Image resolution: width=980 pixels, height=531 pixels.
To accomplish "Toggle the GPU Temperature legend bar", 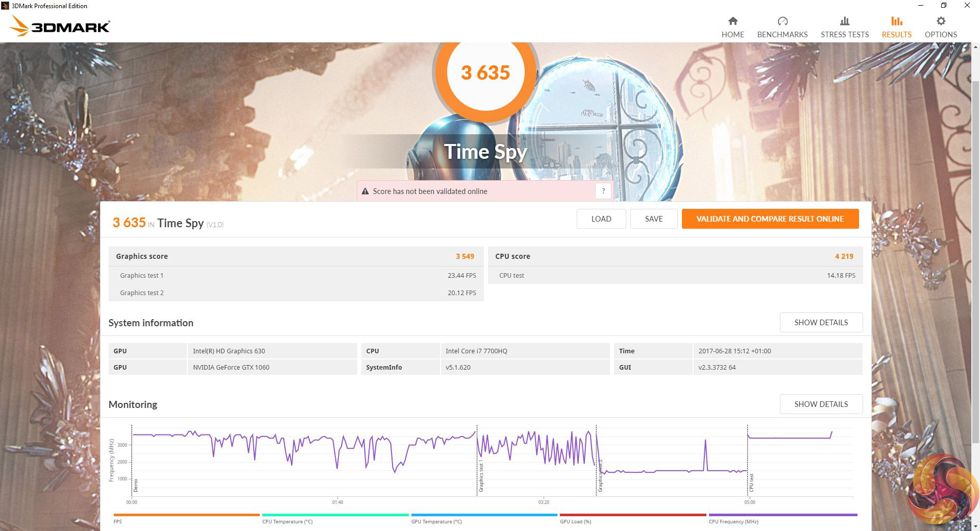I will coord(484,515).
